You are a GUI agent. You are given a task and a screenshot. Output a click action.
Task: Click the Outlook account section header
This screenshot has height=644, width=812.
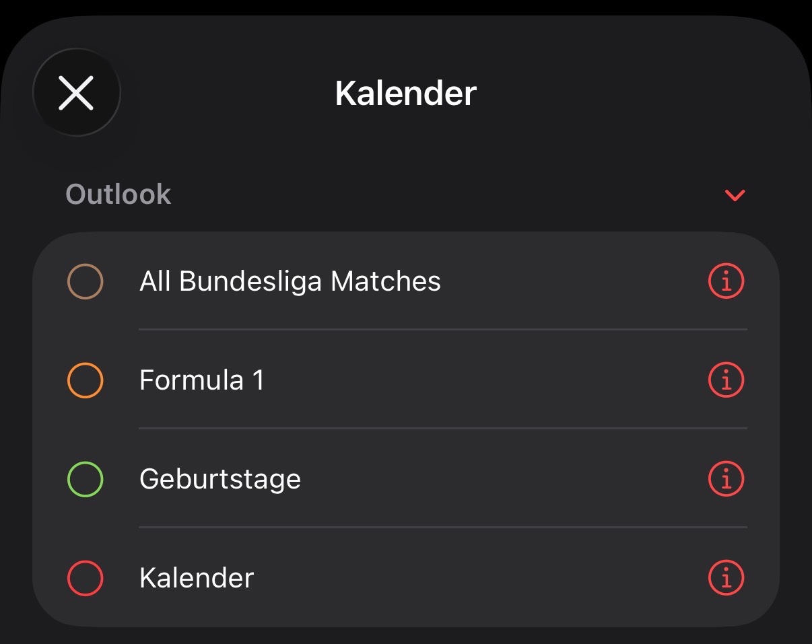point(119,194)
